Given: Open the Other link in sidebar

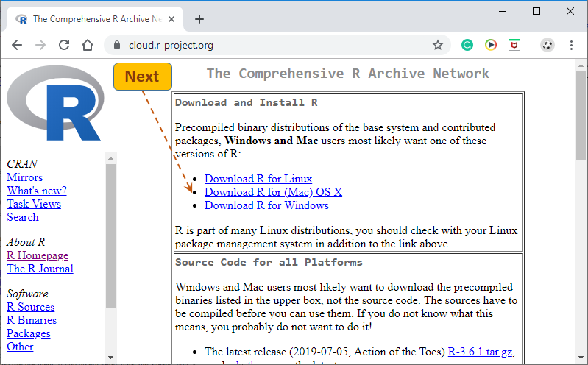Looking at the screenshot, I should click(20, 347).
